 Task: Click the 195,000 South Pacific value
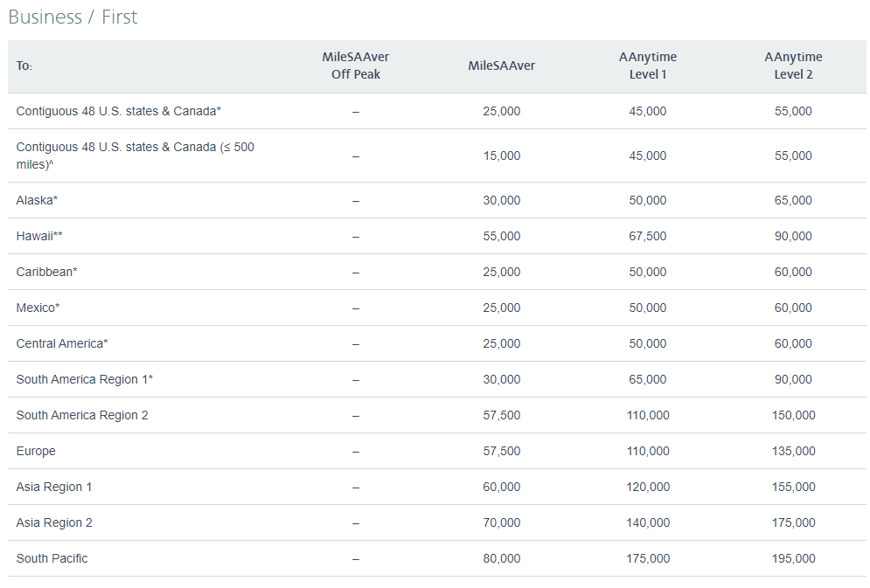pos(793,558)
